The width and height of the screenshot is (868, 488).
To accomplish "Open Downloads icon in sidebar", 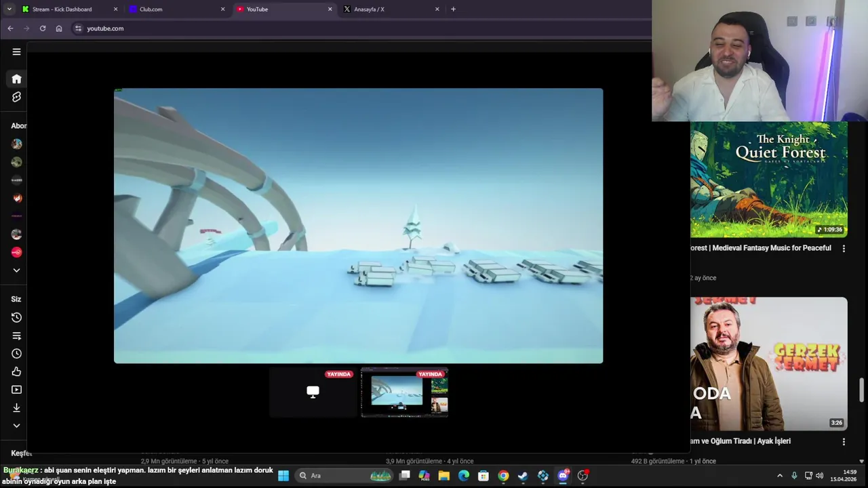I will point(16,408).
